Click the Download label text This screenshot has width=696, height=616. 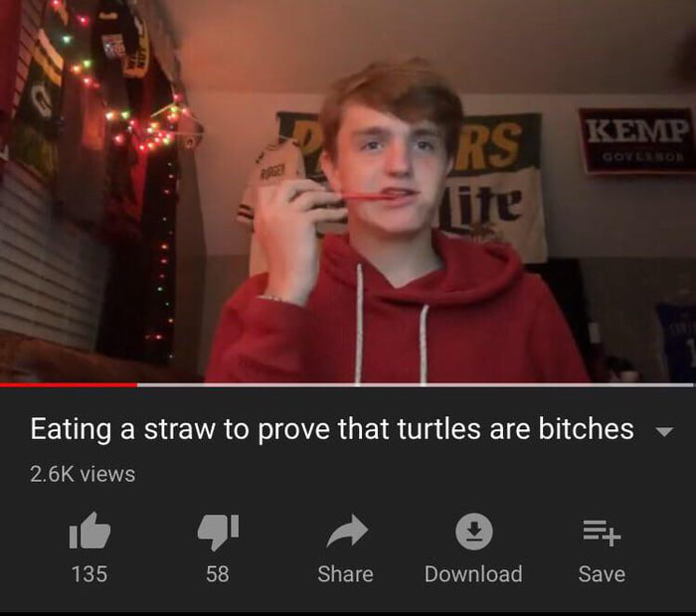(x=473, y=574)
